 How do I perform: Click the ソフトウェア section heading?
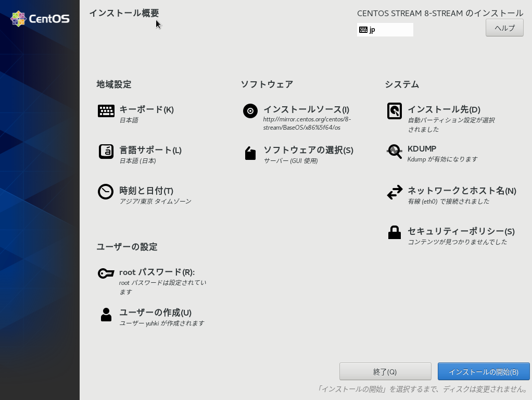[x=267, y=84]
